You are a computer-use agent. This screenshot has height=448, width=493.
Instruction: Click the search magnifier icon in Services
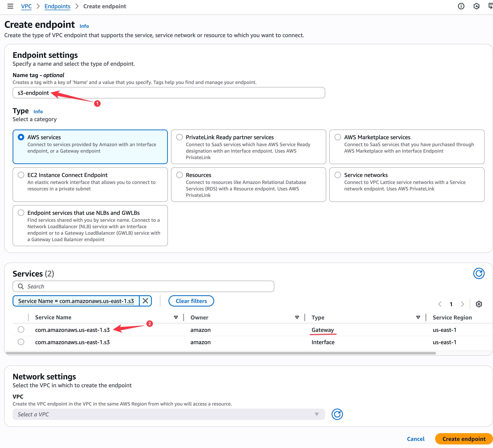click(x=21, y=286)
